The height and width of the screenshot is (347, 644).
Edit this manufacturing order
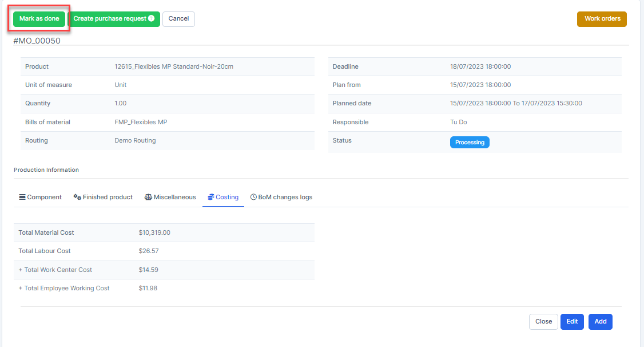click(x=572, y=322)
